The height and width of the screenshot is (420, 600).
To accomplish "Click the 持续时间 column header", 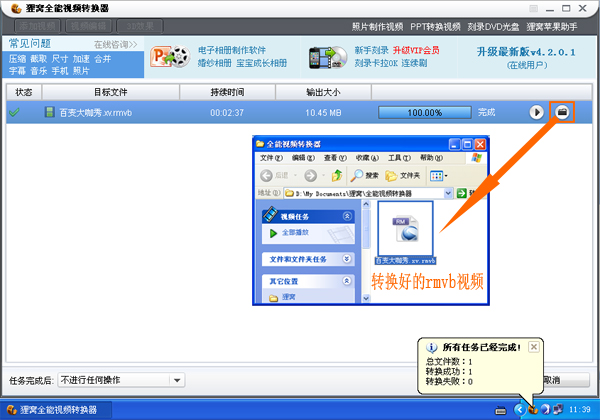I will (227, 92).
